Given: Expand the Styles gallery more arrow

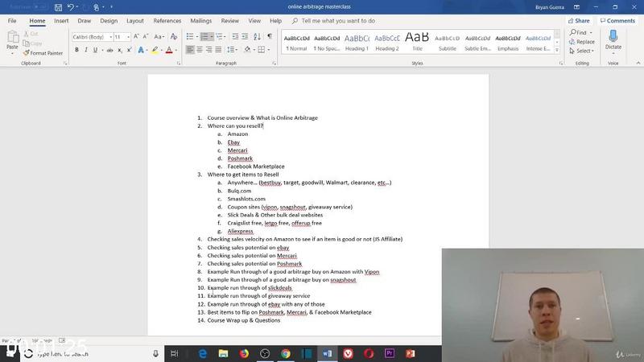Looking at the screenshot, I should (x=557, y=50).
